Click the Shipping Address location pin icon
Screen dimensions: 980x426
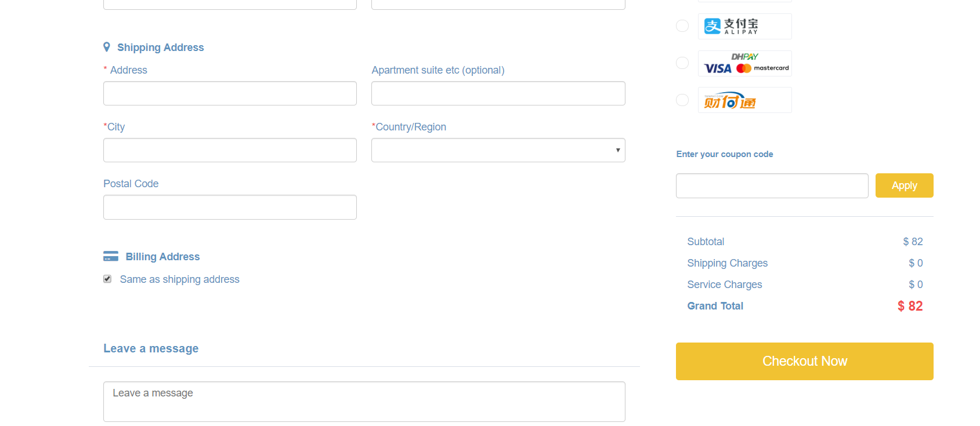tap(107, 47)
